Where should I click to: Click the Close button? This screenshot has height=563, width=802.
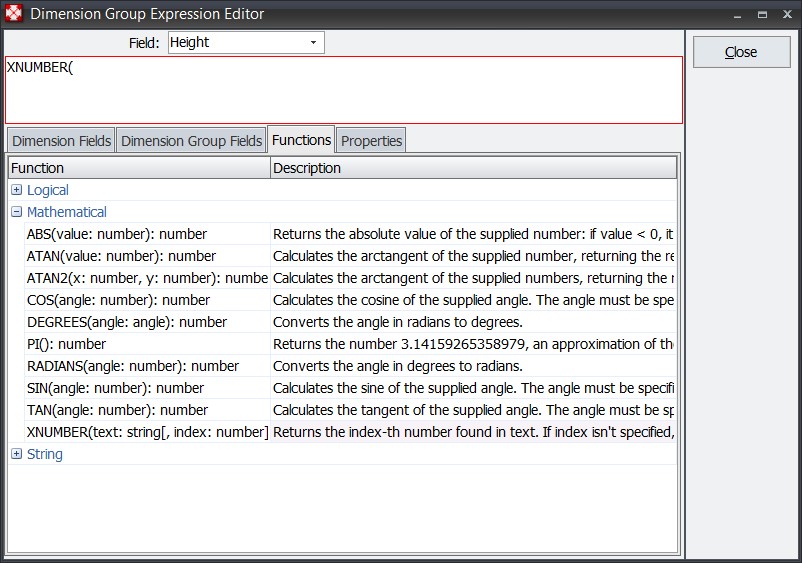741,52
